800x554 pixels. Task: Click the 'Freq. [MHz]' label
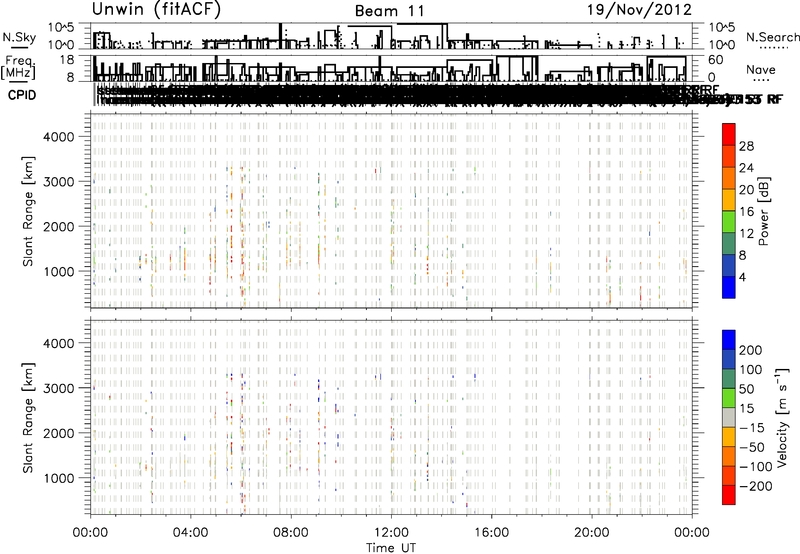click(18, 68)
